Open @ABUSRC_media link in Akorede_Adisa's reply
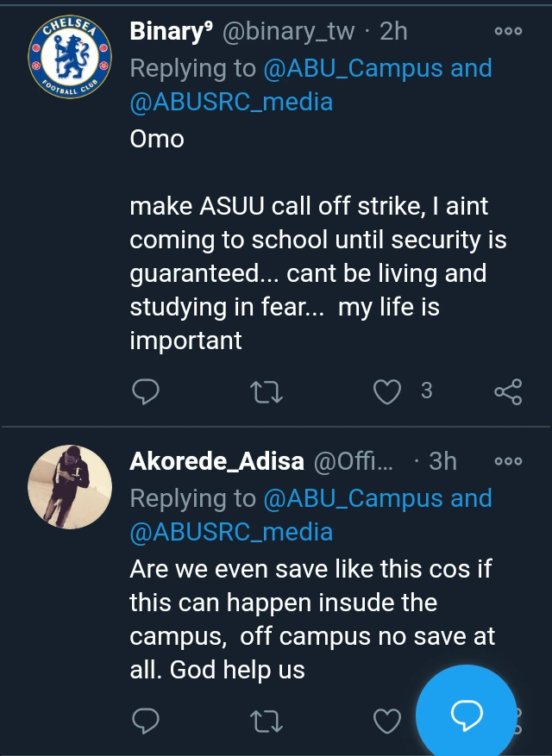The height and width of the screenshot is (756, 552). click(230, 532)
